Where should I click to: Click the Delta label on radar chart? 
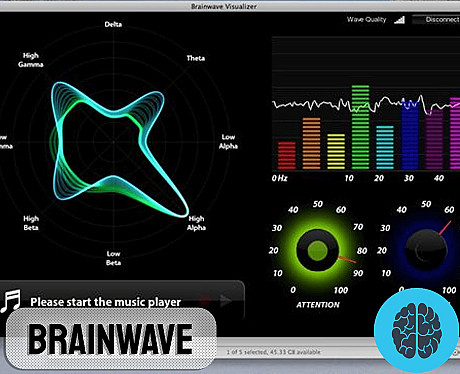(113, 24)
